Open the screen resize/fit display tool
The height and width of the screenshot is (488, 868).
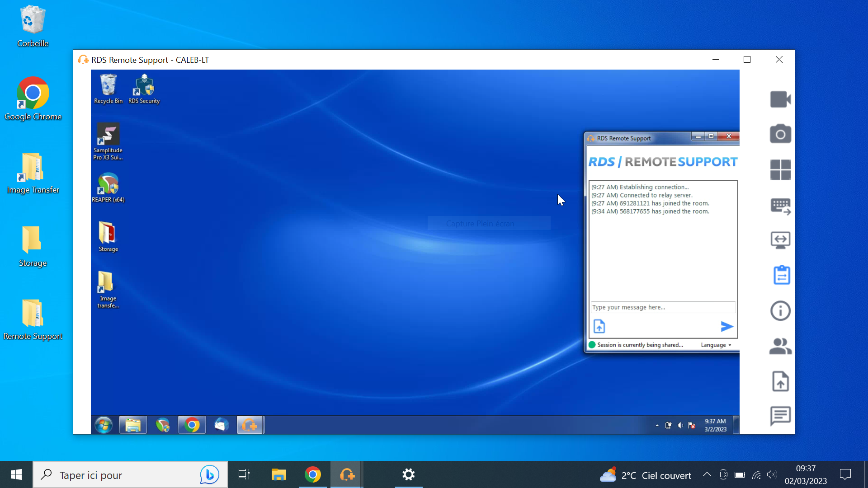point(781,240)
